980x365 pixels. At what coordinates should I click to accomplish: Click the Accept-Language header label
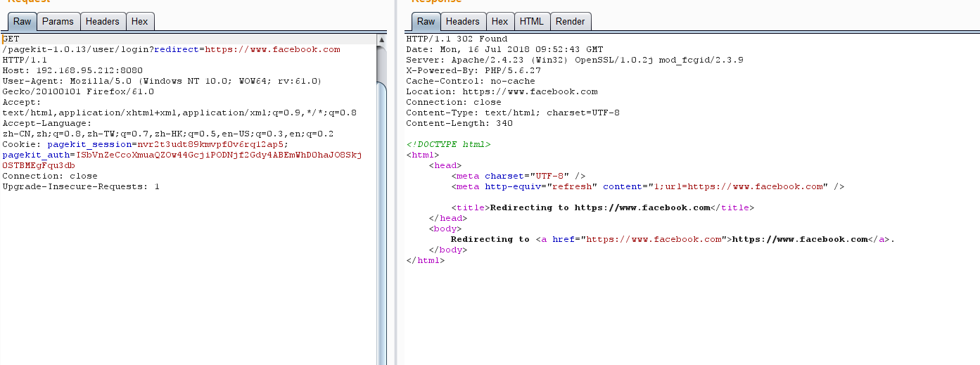47,123
